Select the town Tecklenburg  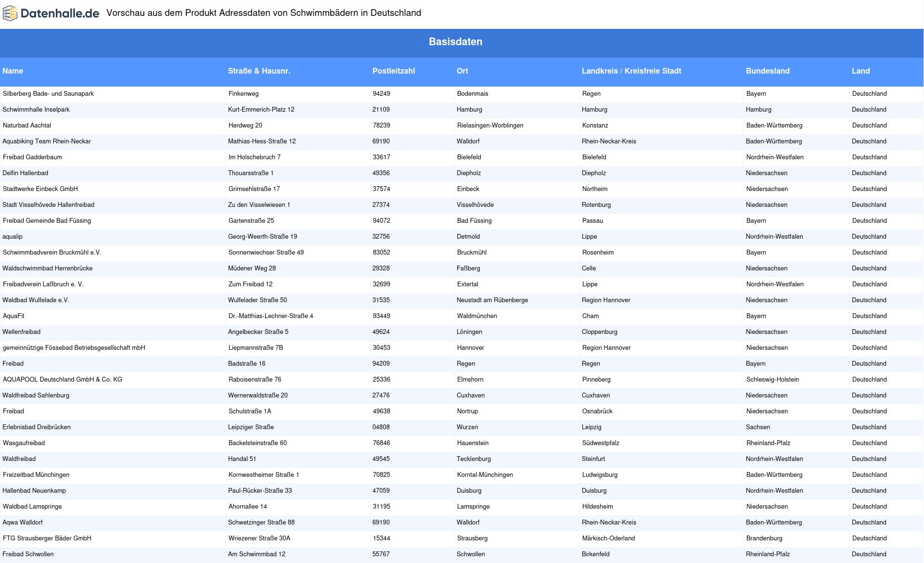(474, 459)
